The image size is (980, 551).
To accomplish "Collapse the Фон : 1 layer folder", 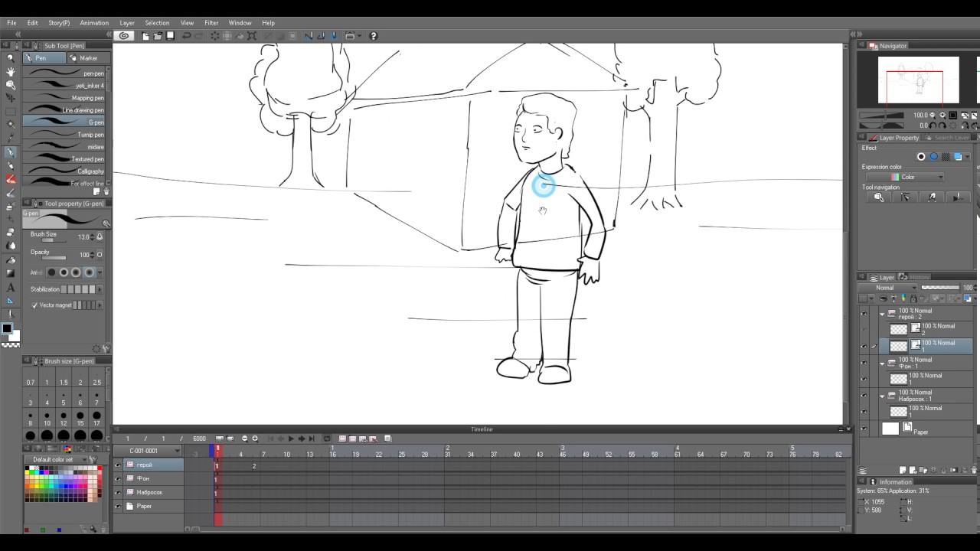I will (882, 363).
